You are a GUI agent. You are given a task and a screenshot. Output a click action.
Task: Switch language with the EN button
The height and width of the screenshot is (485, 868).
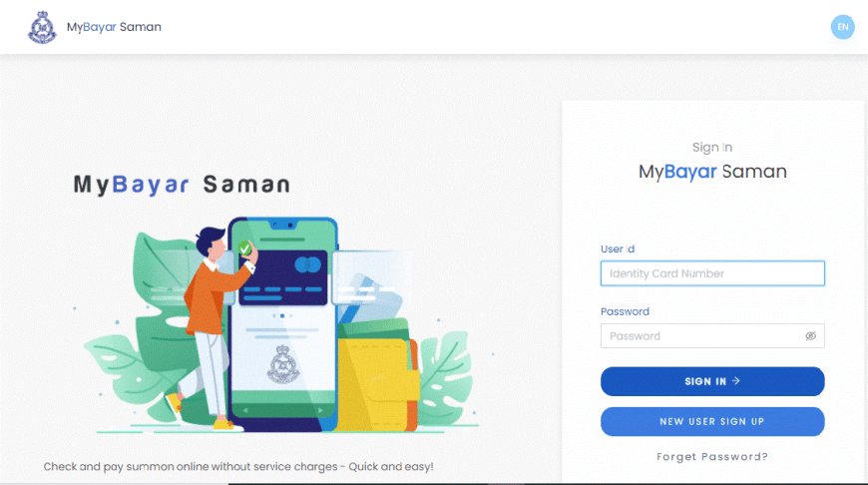click(x=842, y=27)
